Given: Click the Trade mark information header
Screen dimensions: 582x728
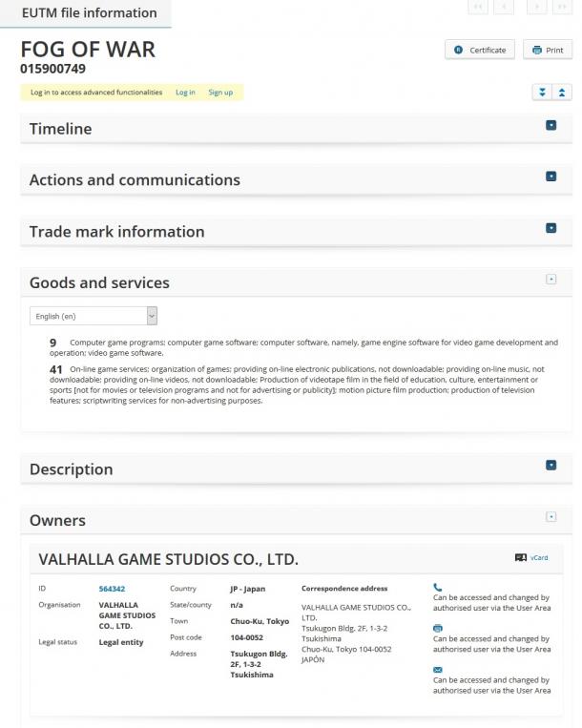Looking at the screenshot, I should tap(296, 231).
